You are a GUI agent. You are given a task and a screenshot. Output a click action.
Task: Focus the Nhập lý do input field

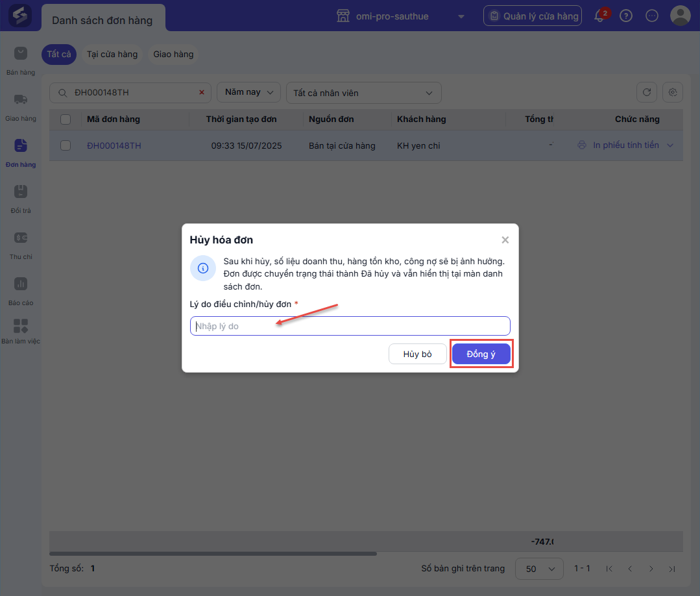(350, 326)
